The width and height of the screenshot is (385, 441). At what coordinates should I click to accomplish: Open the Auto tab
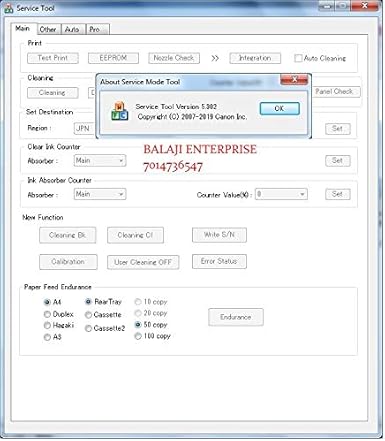(72, 29)
